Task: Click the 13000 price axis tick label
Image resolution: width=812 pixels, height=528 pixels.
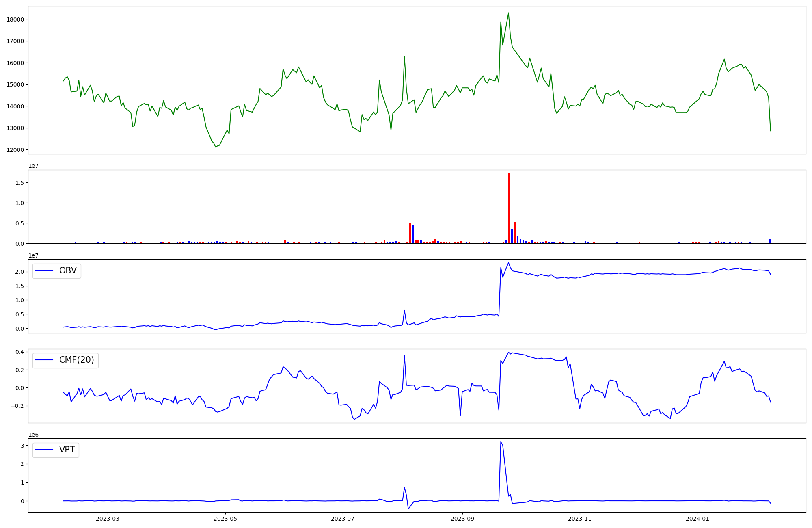Action: [15, 128]
